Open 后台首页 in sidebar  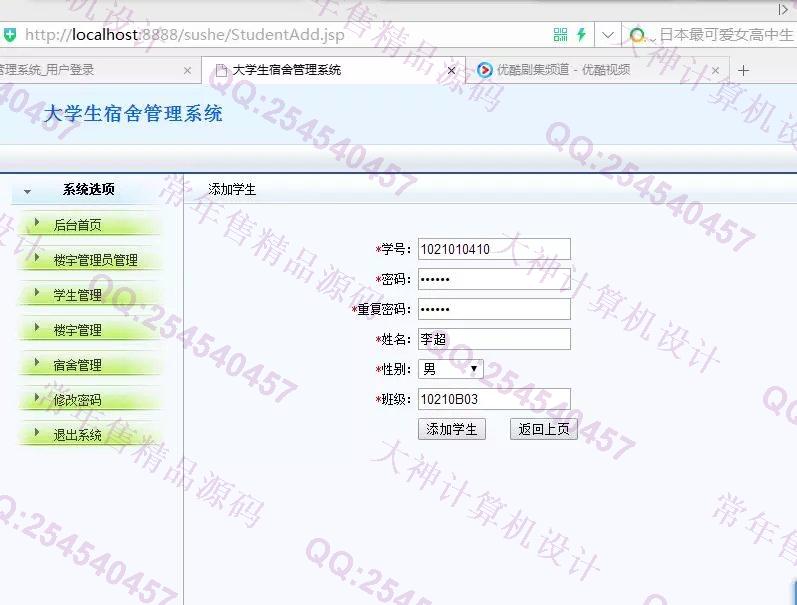(x=77, y=225)
